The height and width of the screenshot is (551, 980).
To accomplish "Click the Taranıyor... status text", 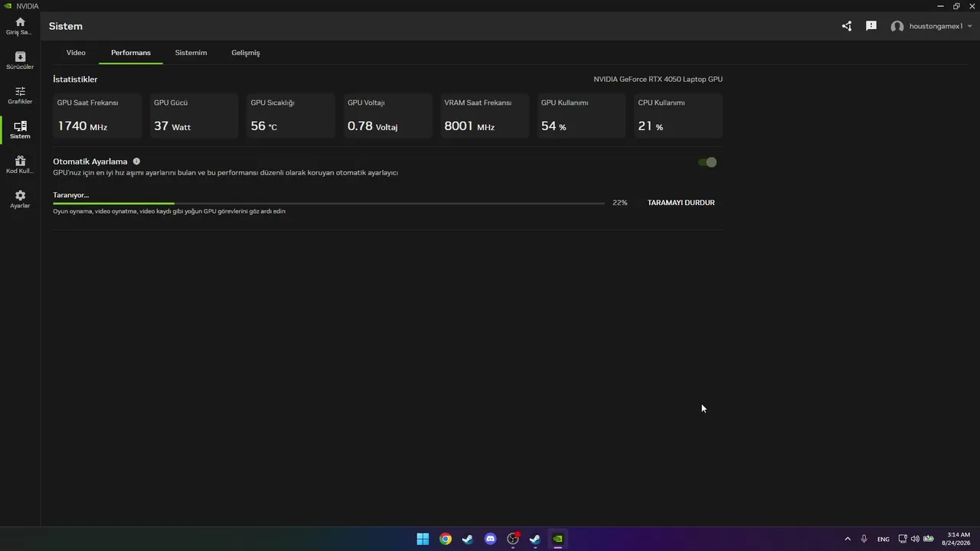I will (x=71, y=195).
